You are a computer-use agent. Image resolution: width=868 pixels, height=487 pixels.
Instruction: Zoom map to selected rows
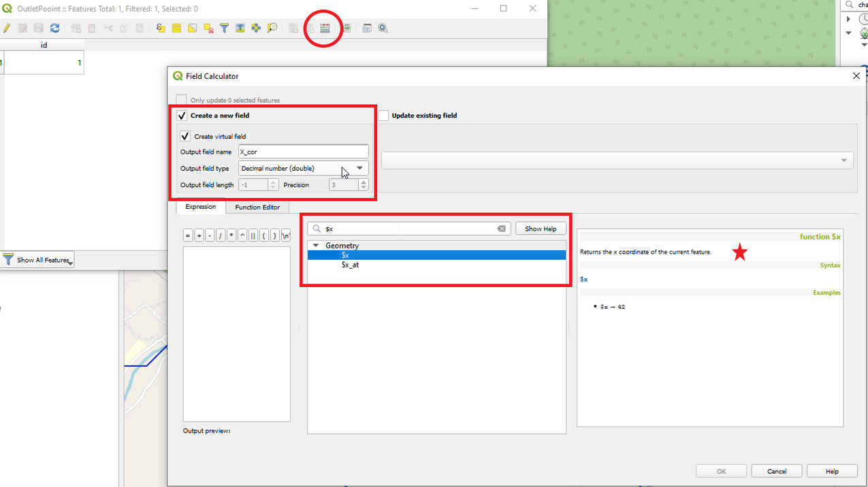click(x=272, y=29)
